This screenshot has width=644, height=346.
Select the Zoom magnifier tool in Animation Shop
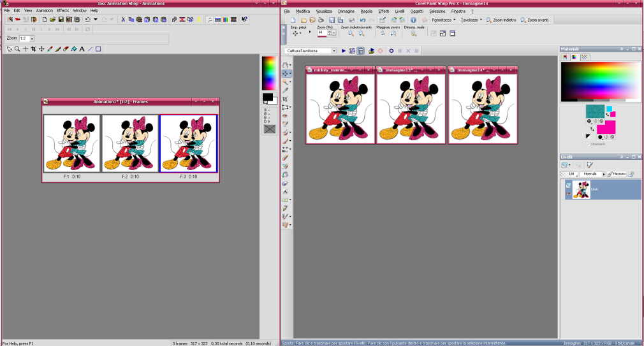(17, 49)
